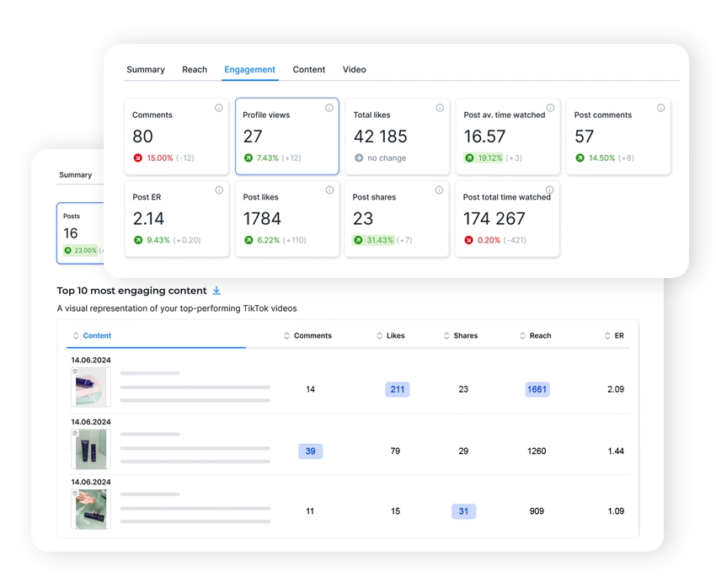Sort table by Content column
The height and width of the screenshot is (588, 716).
click(x=93, y=335)
